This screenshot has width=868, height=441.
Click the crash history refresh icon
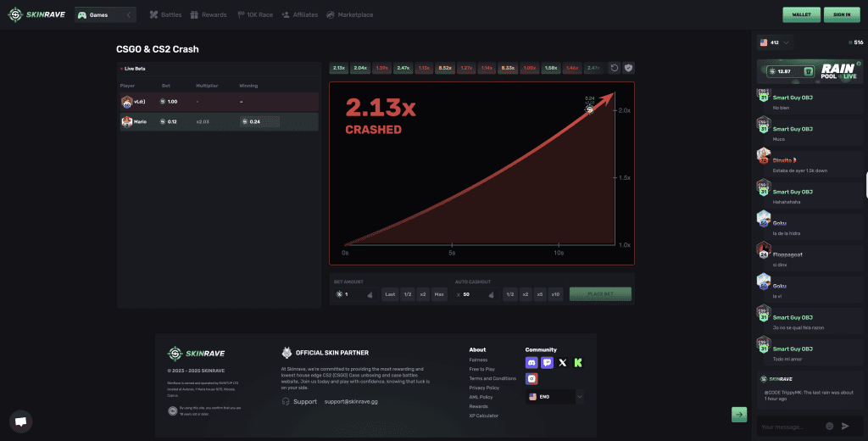[614, 68]
